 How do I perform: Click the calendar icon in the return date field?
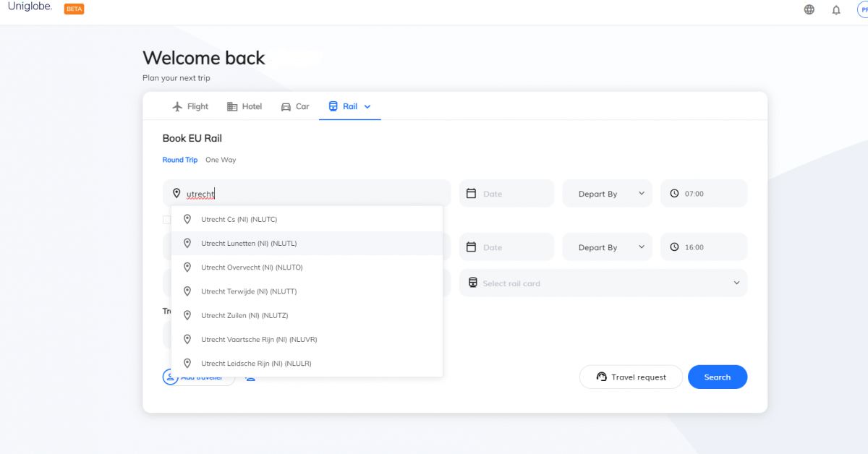coord(471,247)
